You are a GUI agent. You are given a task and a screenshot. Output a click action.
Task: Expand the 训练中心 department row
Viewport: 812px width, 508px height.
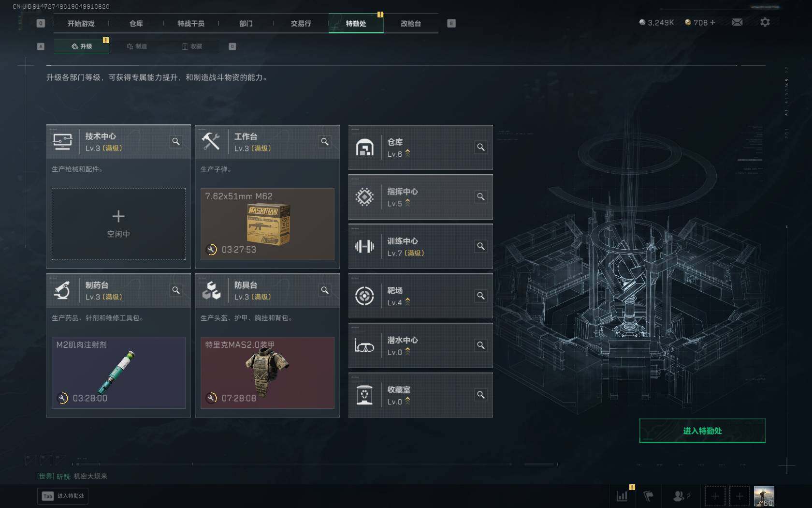click(420, 246)
